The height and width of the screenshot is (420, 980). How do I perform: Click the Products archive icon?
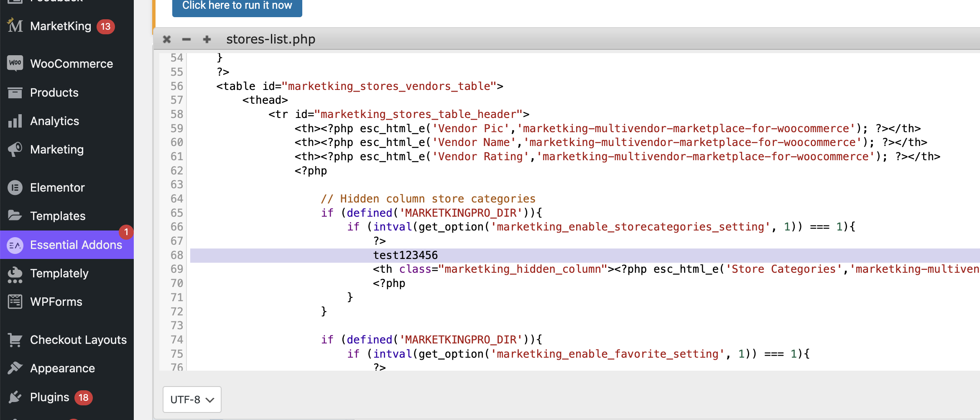coord(15,92)
